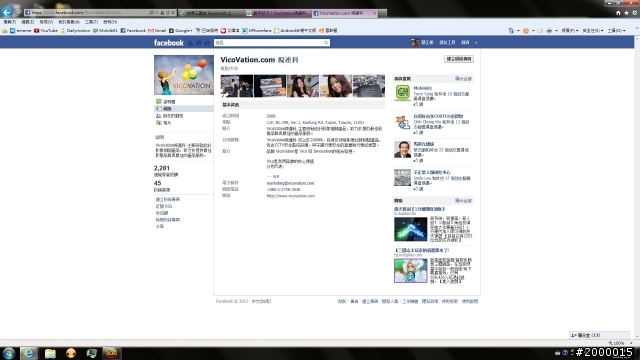This screenshot has height=360, width=640.
Task: Open Dailymotion bookmark in favorites bar
Action: (x=75, y=31)
